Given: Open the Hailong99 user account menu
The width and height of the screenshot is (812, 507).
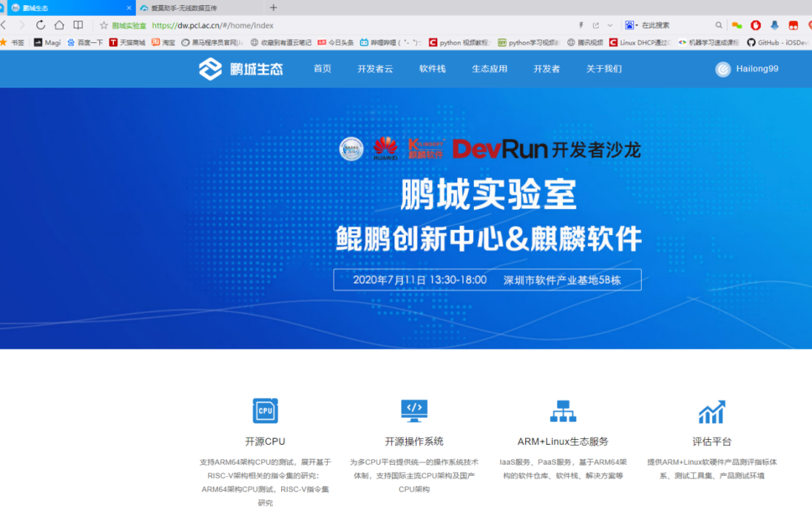Looking at the screenshot, I should (747, 69).
